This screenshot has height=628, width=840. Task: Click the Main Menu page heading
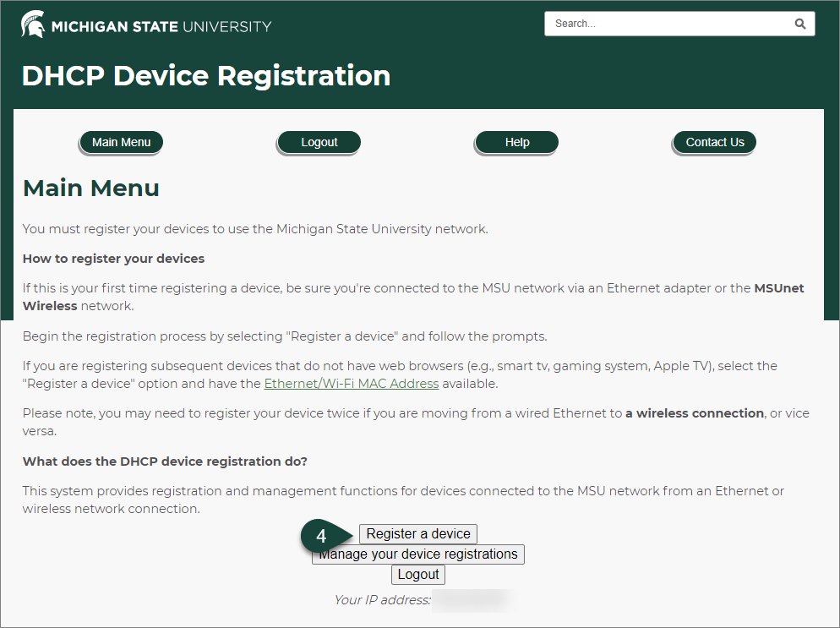(x=91, y=188)
